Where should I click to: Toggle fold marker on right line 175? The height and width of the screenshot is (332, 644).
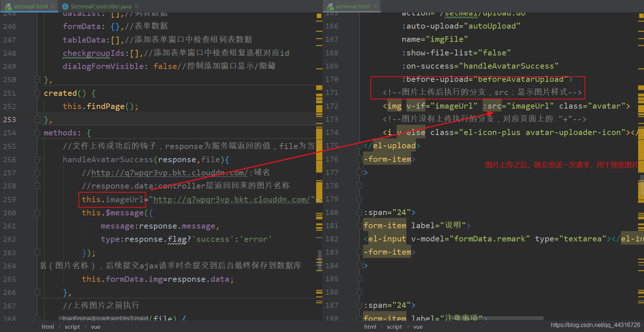(359, 146)
